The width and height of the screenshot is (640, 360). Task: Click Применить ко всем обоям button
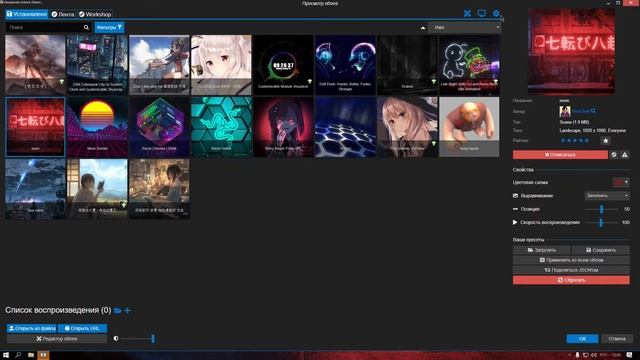pos(571,260)
